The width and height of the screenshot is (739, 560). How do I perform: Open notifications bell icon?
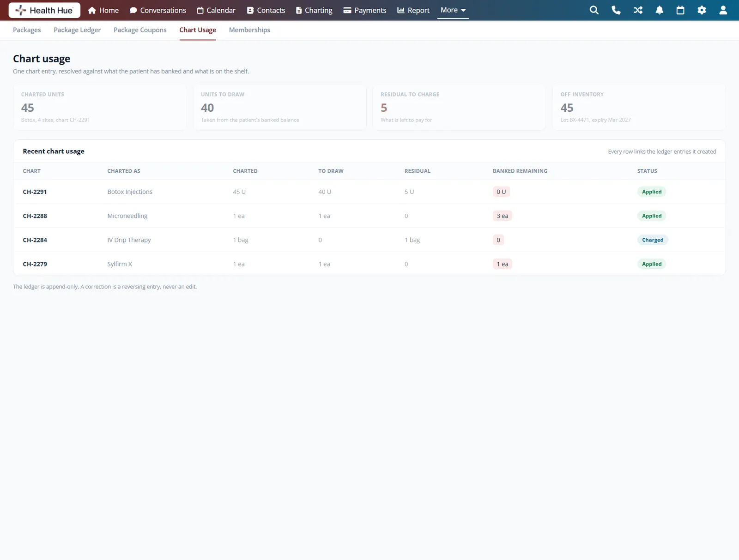coord(660,10)
